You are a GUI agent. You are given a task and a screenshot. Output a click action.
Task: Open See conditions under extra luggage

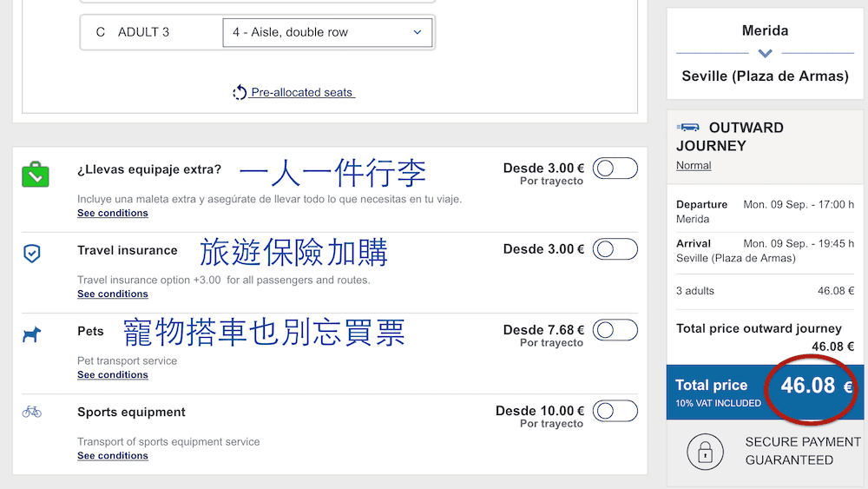coord(113,213)
